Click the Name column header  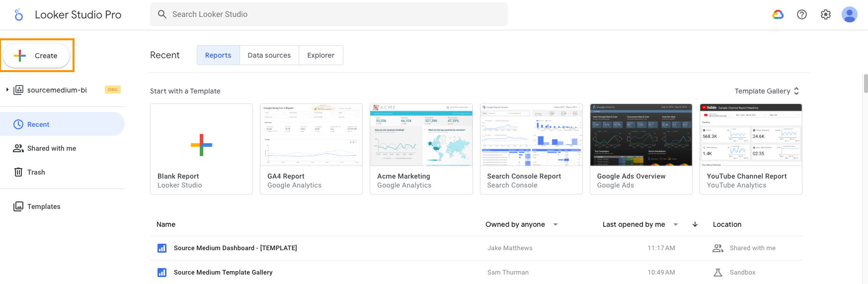tap(166, 224)
